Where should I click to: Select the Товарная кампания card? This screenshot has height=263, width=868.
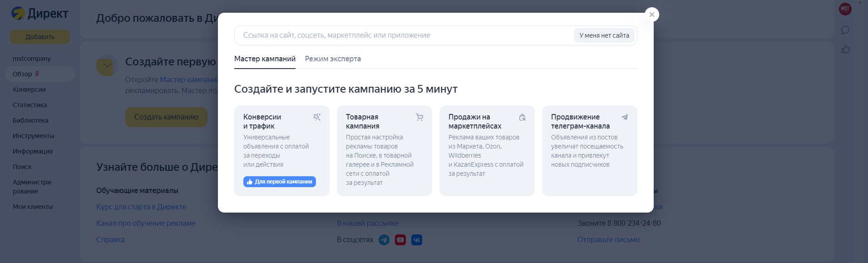coord(385,151)
